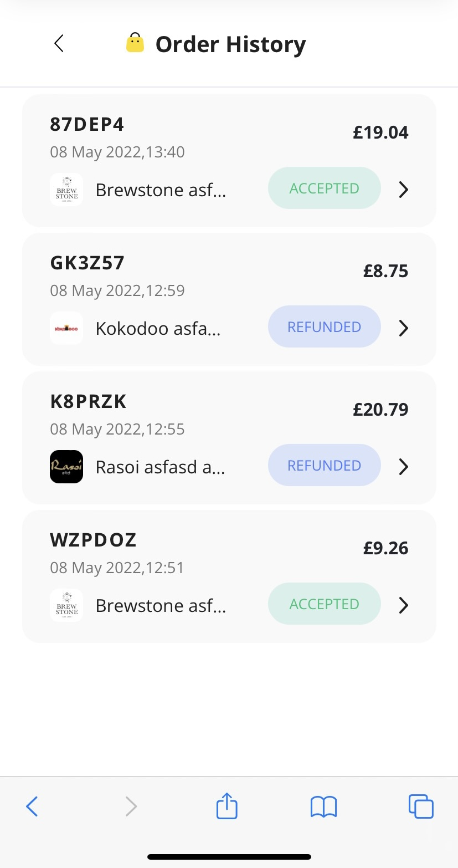Tap Safari forward navigation arrow

[x=131, y=806]
